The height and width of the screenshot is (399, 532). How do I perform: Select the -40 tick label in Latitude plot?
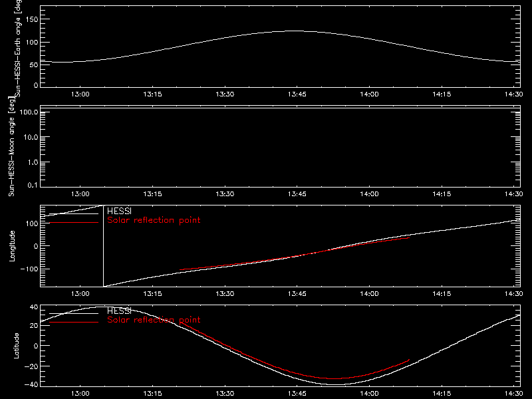(31, 384)
